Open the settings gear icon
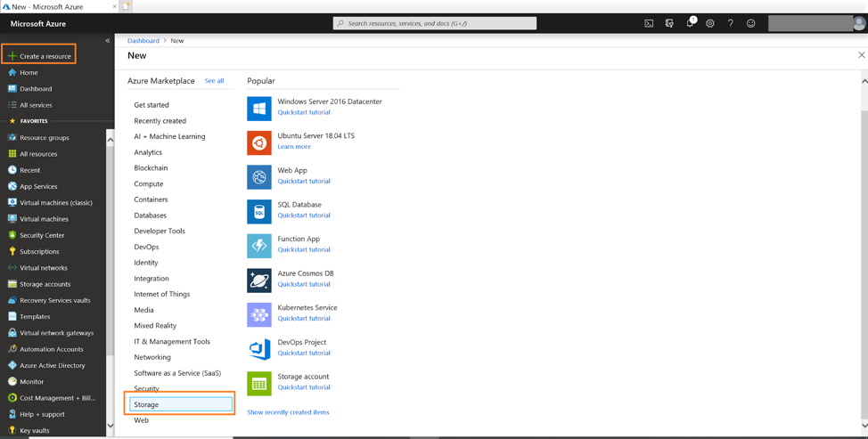 point(710,24)
